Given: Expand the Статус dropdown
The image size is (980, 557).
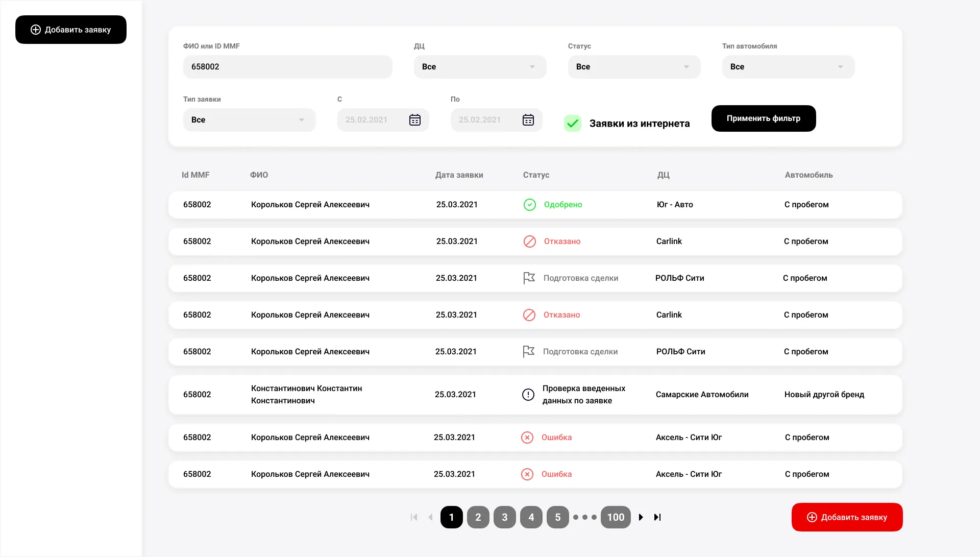Looking at the screenshot, I should (x=634, y=67).
